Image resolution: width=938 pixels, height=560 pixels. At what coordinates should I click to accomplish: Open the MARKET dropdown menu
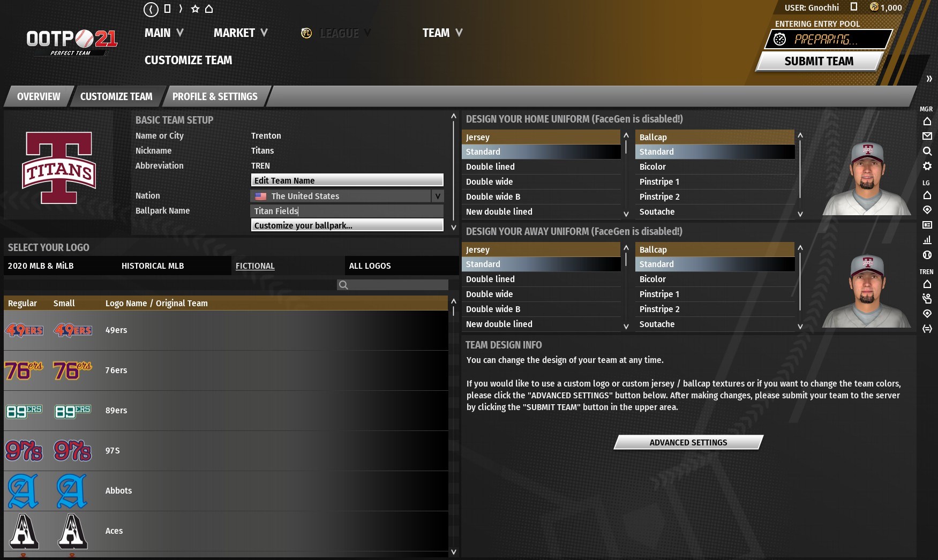pyautogui.click(x=241, y=33)
